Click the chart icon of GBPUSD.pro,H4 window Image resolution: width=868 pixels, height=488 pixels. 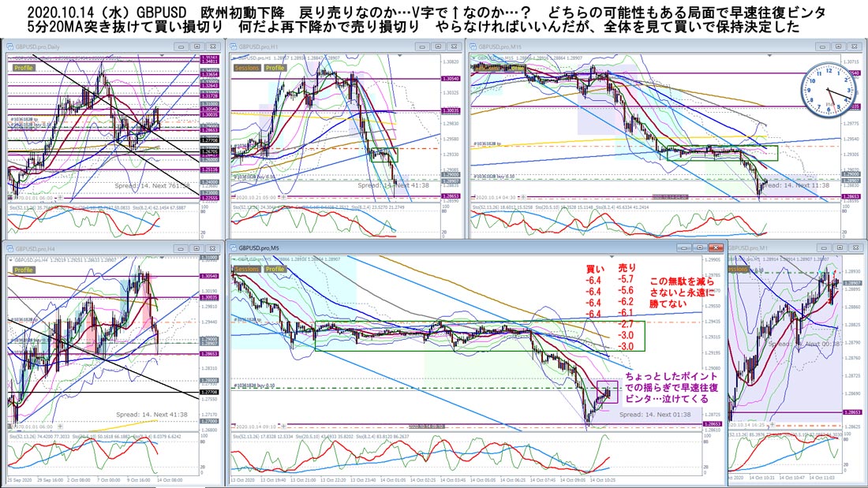click(x=10, y=249)
